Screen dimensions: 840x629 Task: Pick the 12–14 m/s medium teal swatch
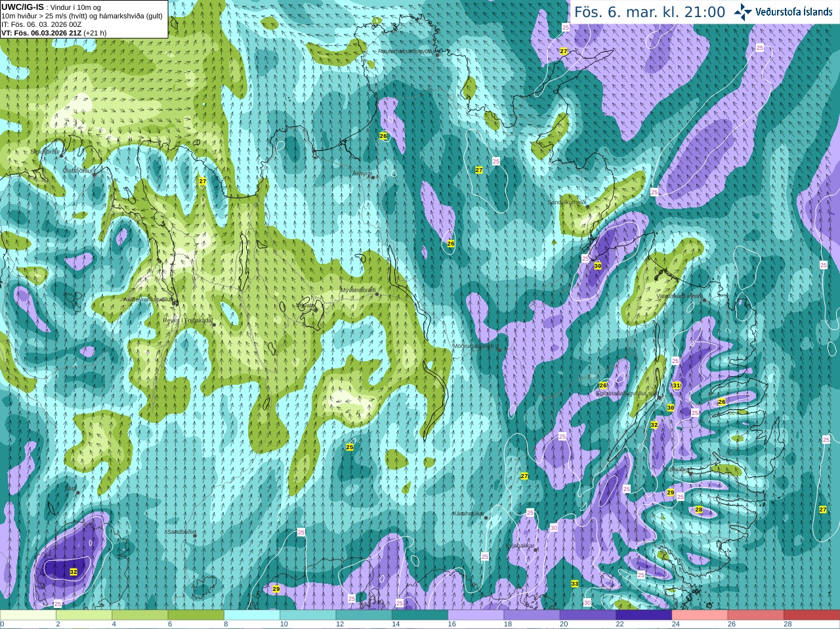click(x=364, y=615)
